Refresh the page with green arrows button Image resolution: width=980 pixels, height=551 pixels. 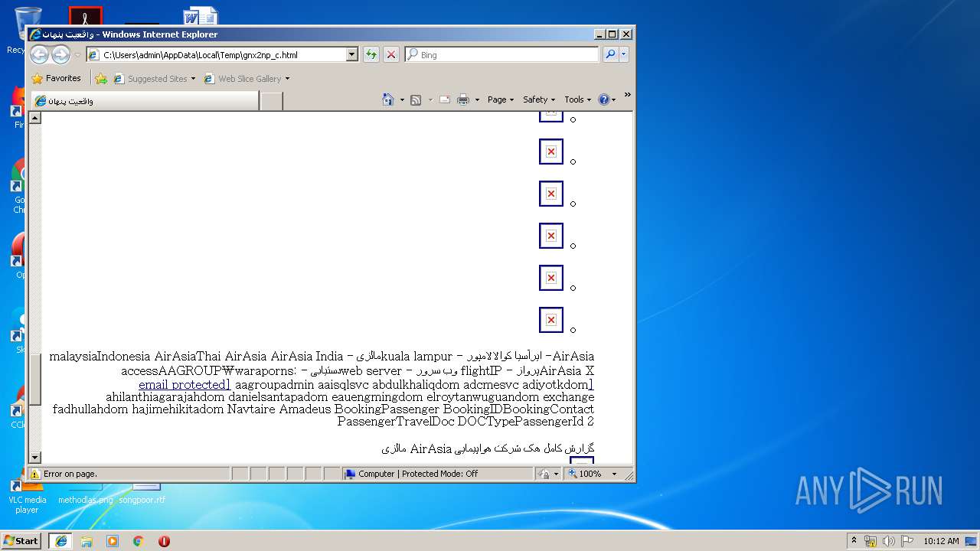(x=371, y=54)
